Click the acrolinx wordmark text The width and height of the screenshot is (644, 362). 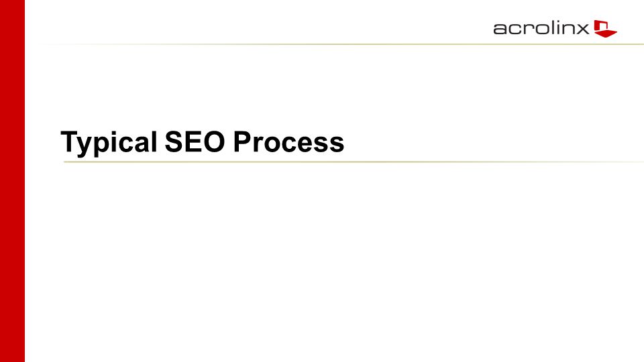pyautogui.click(x=541, y=29)
